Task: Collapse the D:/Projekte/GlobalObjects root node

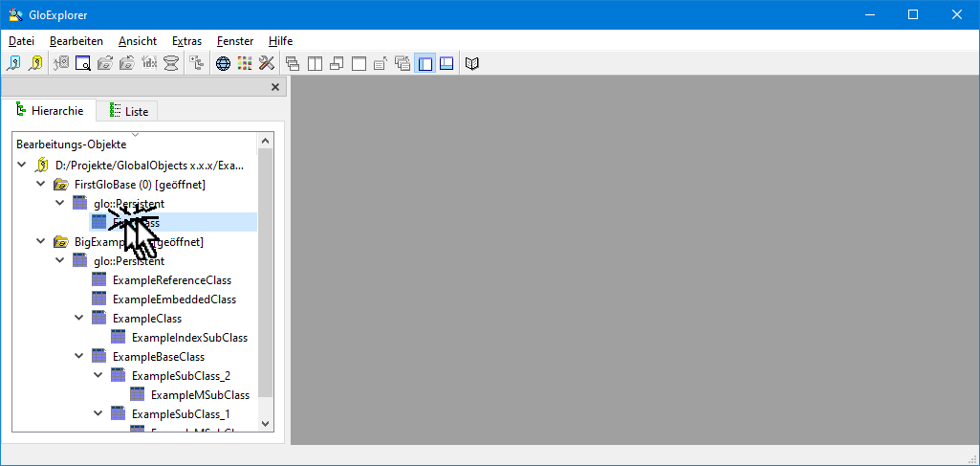Action: pos(22,166)
